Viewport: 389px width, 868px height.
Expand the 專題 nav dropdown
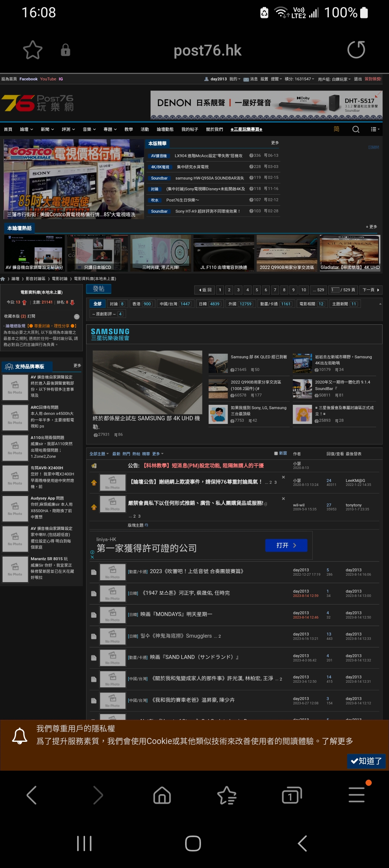(110, 129)
